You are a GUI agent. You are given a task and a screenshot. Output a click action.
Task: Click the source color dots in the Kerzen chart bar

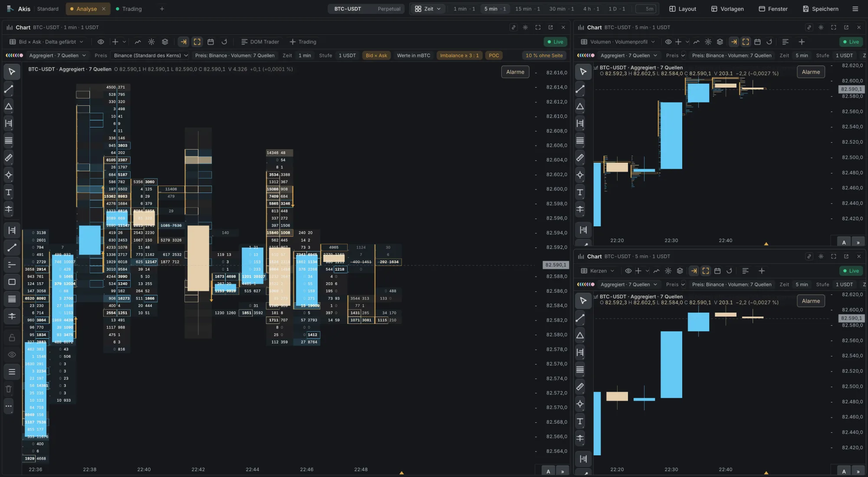coord(586,284)
